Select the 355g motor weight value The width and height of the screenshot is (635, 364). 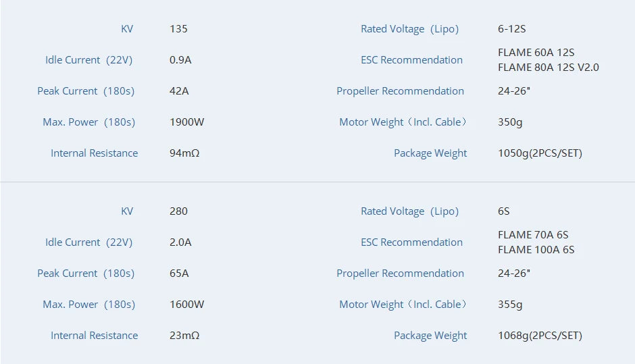[510, 305]
